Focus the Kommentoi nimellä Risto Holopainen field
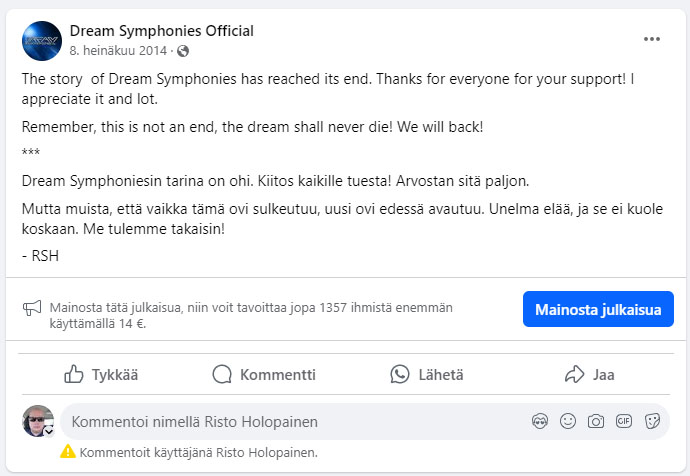 pyautogui.click(x=290, y=422)
